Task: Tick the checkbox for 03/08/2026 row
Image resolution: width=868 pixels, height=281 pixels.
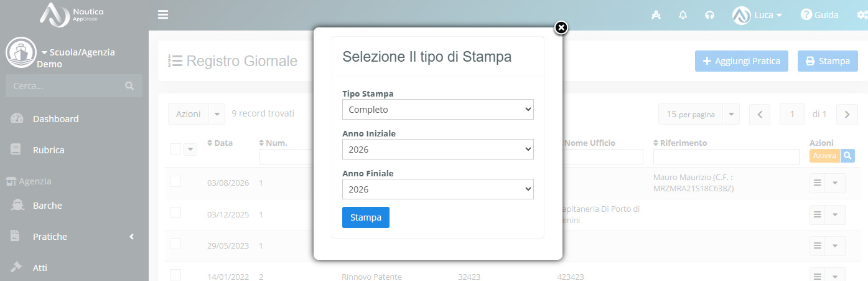Action: pos(175,181)
